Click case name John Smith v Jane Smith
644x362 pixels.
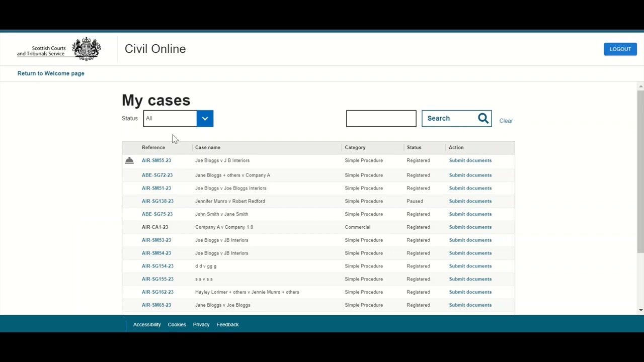click(x=221, y=214)
